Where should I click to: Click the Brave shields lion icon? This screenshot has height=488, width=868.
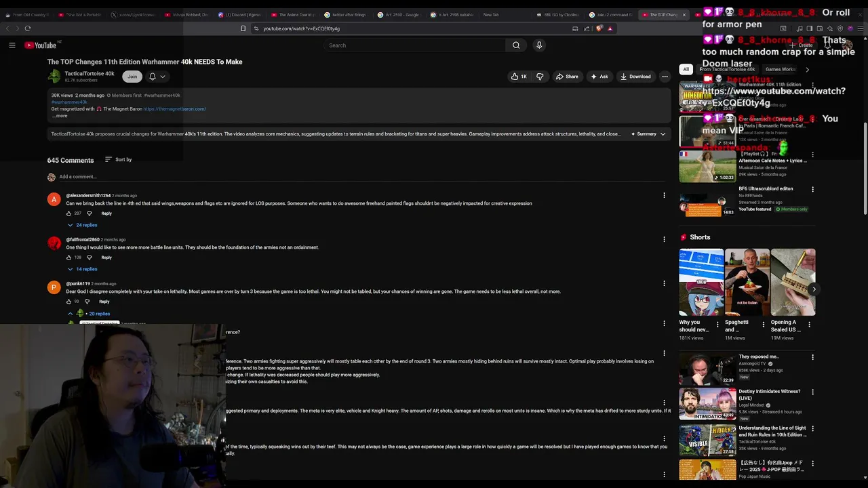pyautogui.click(x=599, y=28)
